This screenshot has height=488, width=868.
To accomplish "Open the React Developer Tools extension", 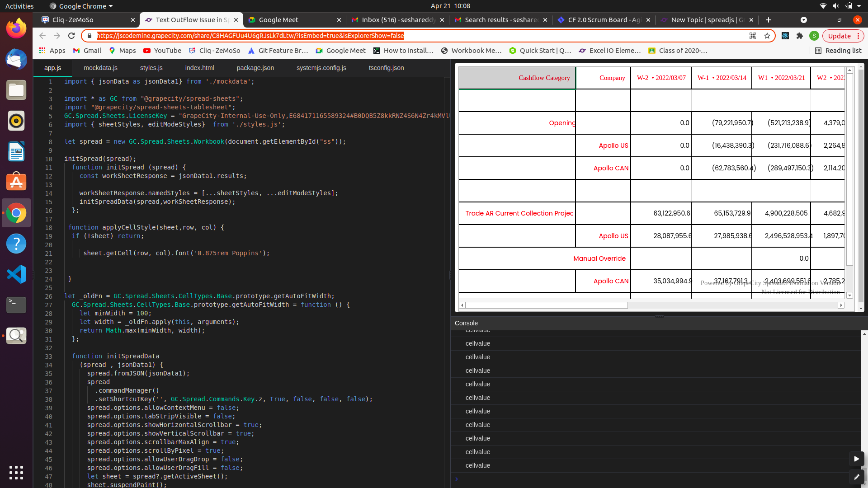I will click(785, 36).
